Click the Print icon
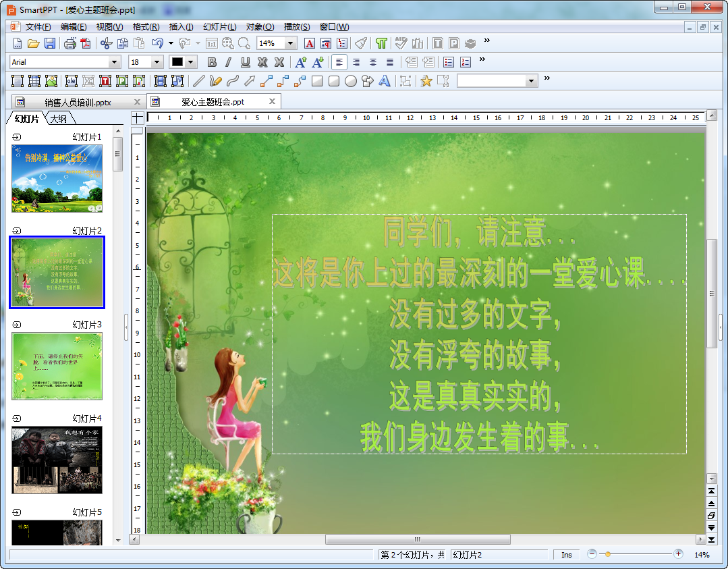Viewport: 728px width, 569px height. coord(69,43)
